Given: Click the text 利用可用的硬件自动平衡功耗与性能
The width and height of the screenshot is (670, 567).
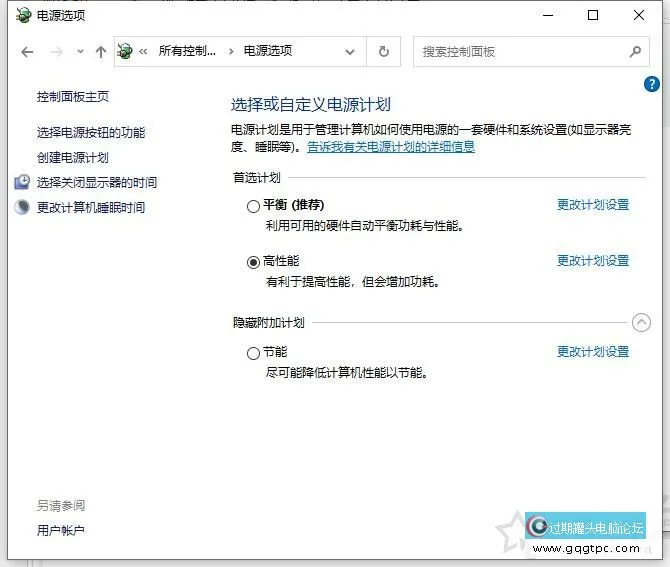Looking at the screenshot, I should pos(364,226).
